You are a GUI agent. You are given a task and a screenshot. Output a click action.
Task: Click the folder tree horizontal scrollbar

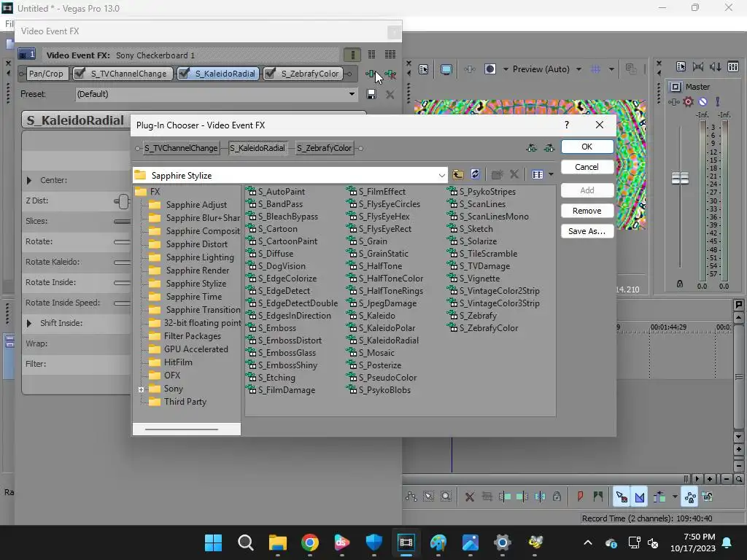pos(182,429)
